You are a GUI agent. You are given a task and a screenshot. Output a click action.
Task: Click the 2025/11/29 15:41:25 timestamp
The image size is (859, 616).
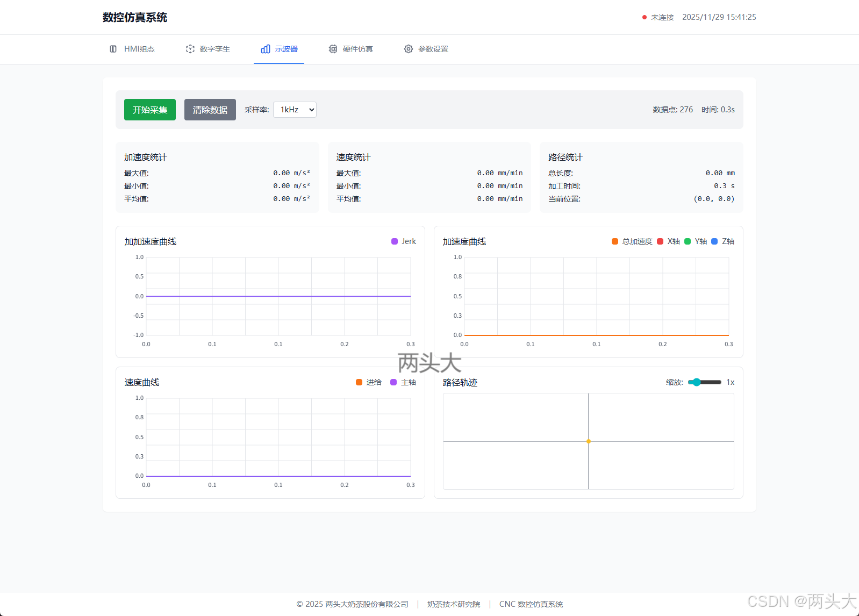719,17
